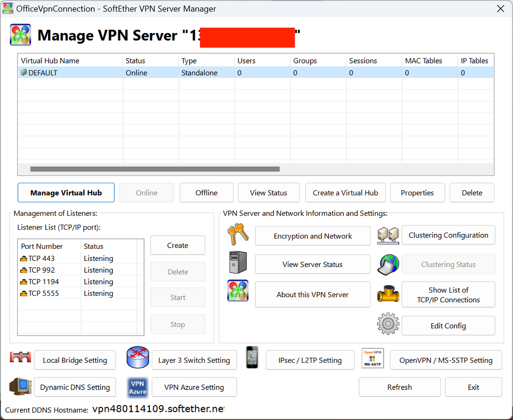Open Clustering Configuration
Image resolution: width=513 pixels, height=420 pixels.
449,235
